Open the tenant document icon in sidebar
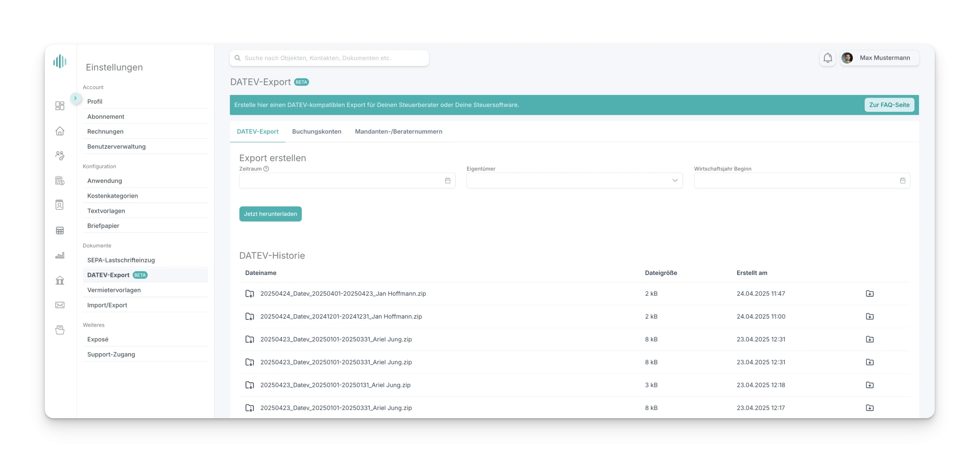 coord(60,205)
